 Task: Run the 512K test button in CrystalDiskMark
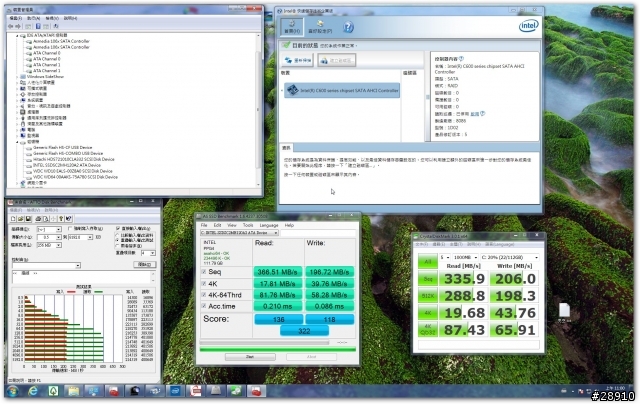[427, 295]
